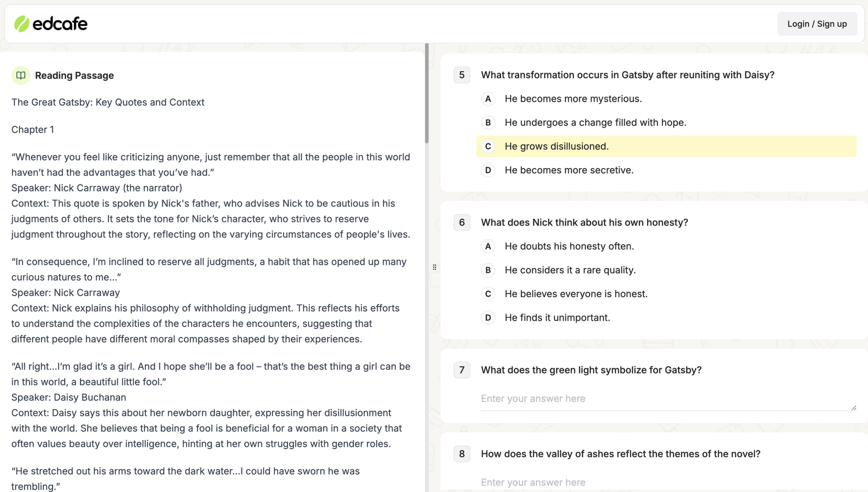
Task: Click the question 8 number badge
Action: pos(462,454)
